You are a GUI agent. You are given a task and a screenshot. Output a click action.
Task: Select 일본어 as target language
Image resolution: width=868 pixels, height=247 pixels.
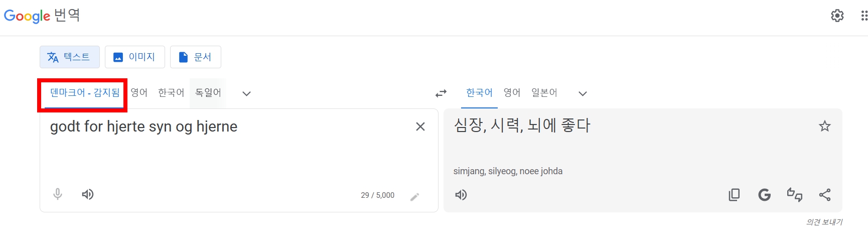tap(544, 93)
